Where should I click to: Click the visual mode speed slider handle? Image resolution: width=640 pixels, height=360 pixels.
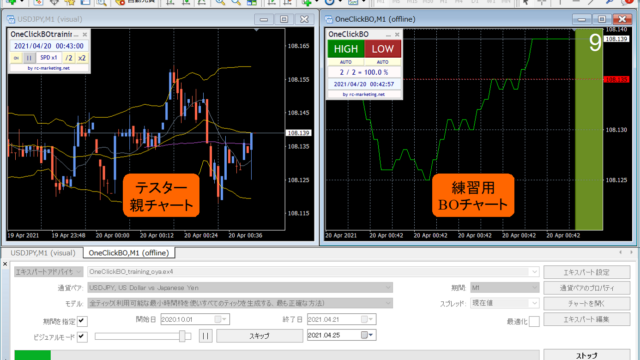182,336
